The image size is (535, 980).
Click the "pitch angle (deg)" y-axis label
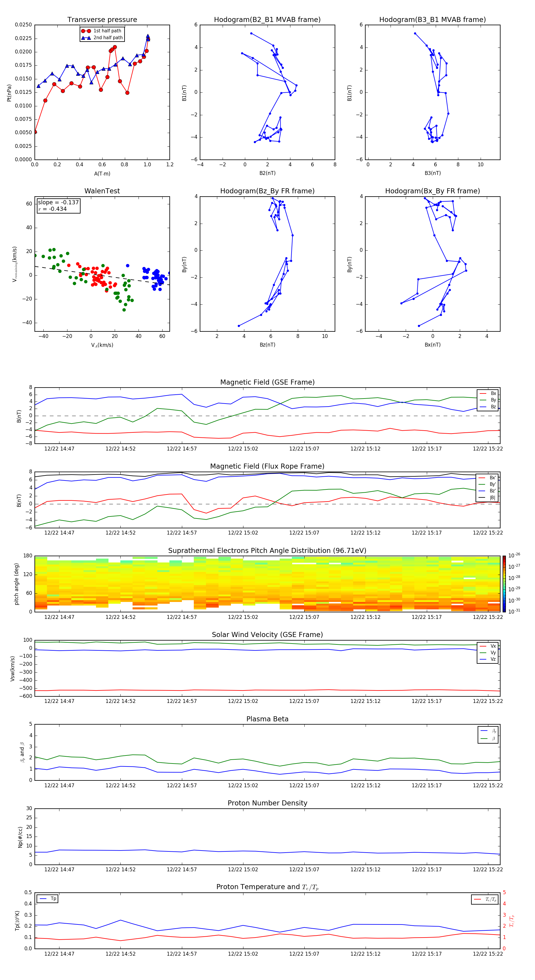[16, 584]
